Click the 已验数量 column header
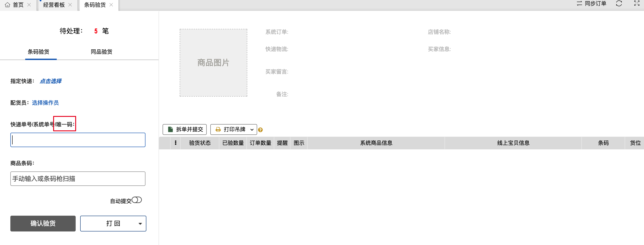Image resolution: width=644 pixels, height=245 pixels. (233, 143)
